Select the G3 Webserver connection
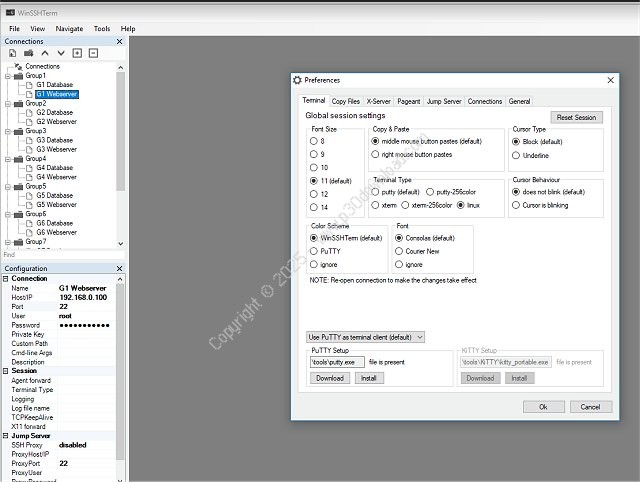 pyautogui.click(x=56, y=149)
